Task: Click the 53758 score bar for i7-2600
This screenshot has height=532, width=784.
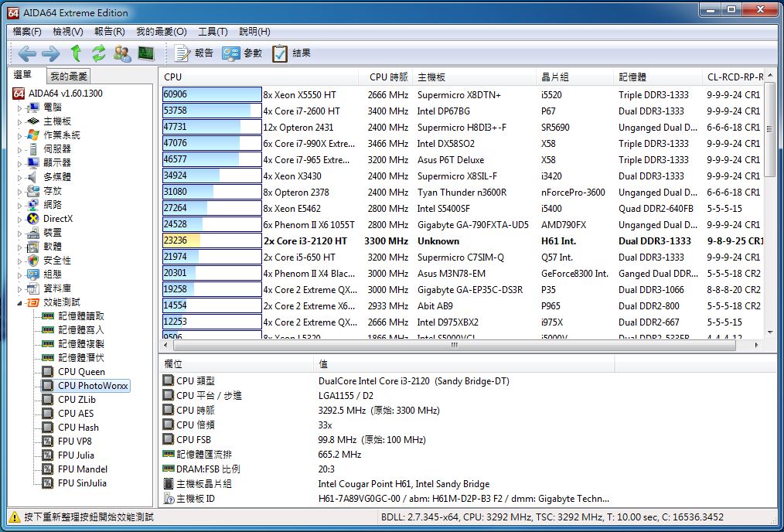Action: 212,111
